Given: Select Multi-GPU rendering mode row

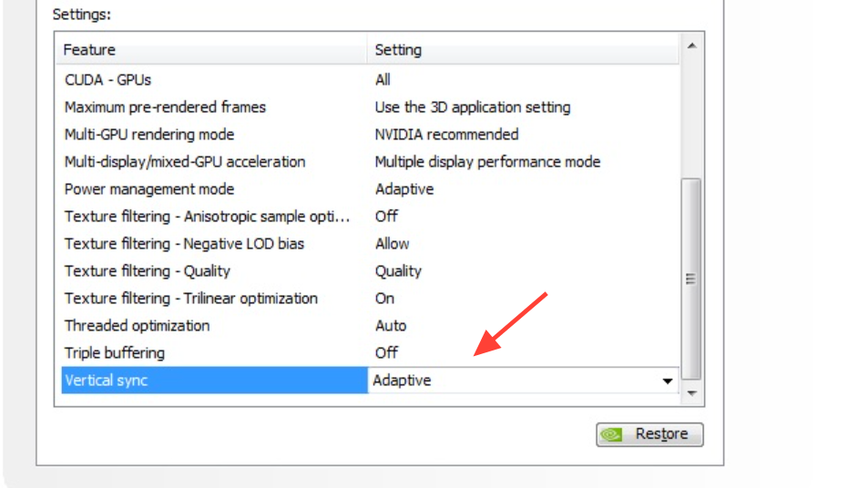Looking at the screenshot, I should tap(370, 135).
